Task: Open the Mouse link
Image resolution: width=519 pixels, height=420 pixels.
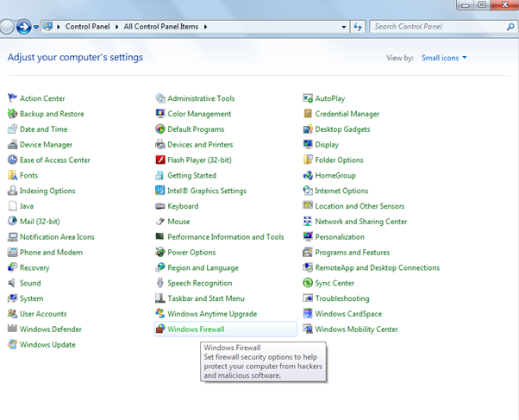Action: click(x=178, y=222)
